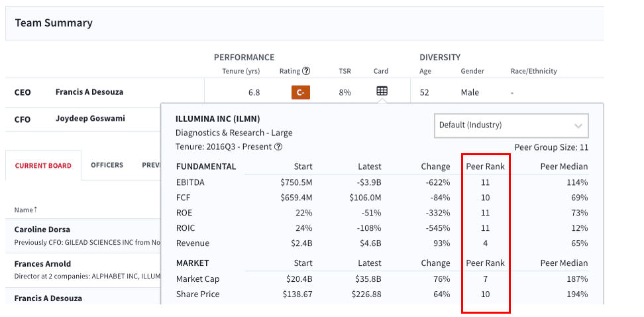
Task: Sort by Name column arrow
Action: [35, 210]
